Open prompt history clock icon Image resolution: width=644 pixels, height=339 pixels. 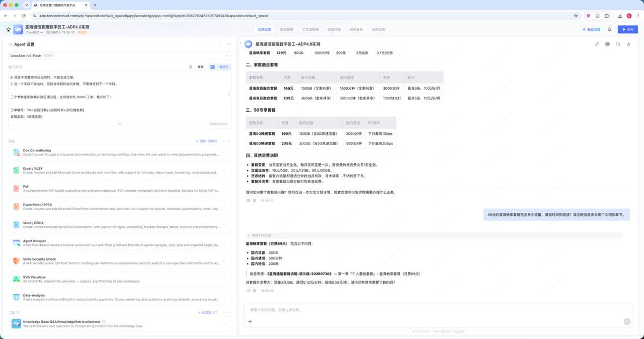coord(191,67)
